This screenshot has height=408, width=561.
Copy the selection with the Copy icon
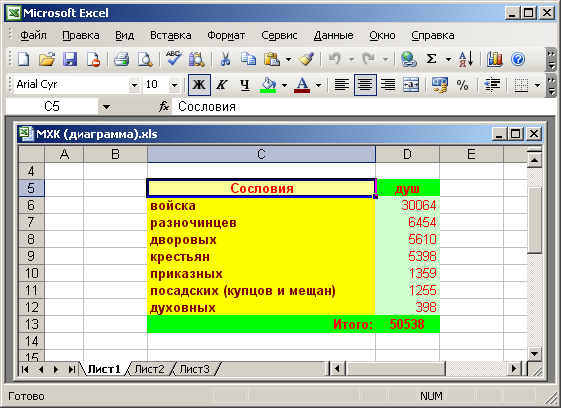click(x=248, y=59)
